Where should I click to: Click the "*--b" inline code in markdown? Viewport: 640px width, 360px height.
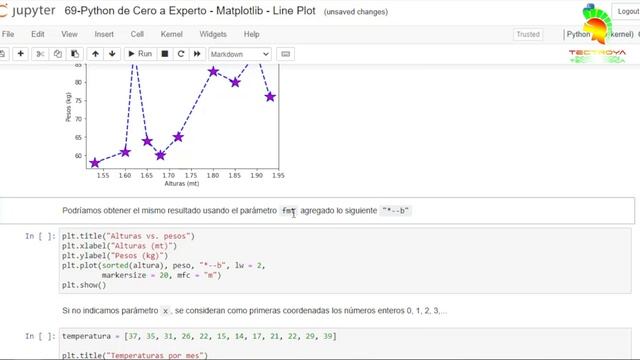pyautogui.click(x=396, y=211)
